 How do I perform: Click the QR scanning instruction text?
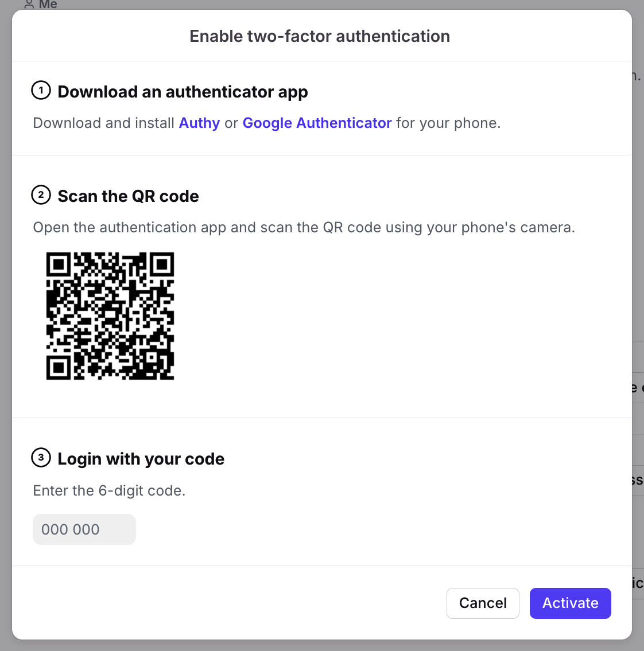304,228
